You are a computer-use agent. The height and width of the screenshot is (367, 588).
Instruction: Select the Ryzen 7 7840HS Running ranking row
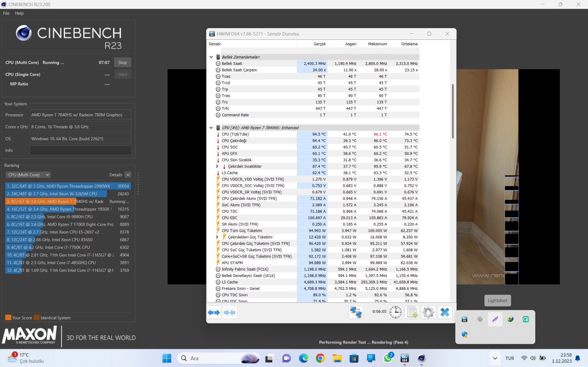(68, 202)
